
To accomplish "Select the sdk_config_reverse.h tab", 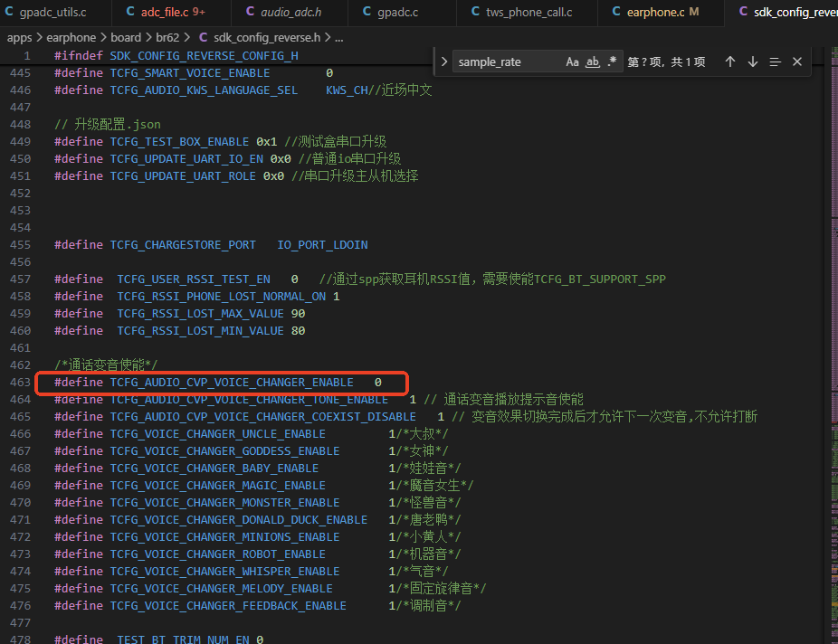I will (781, 12).
